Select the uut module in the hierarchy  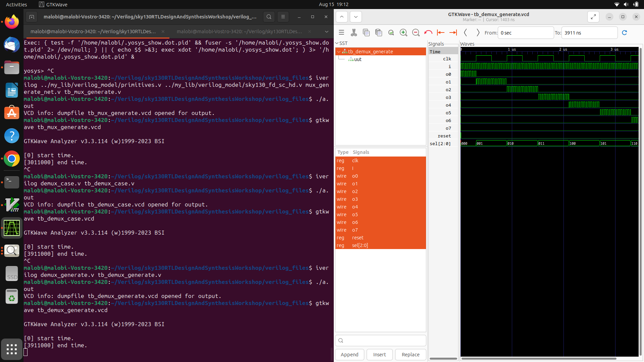358,59
